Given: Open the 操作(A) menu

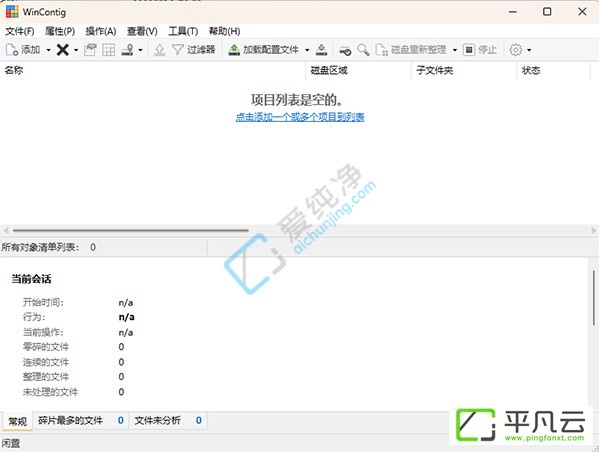Looking at the screenshot, I should tap(101, 31).
